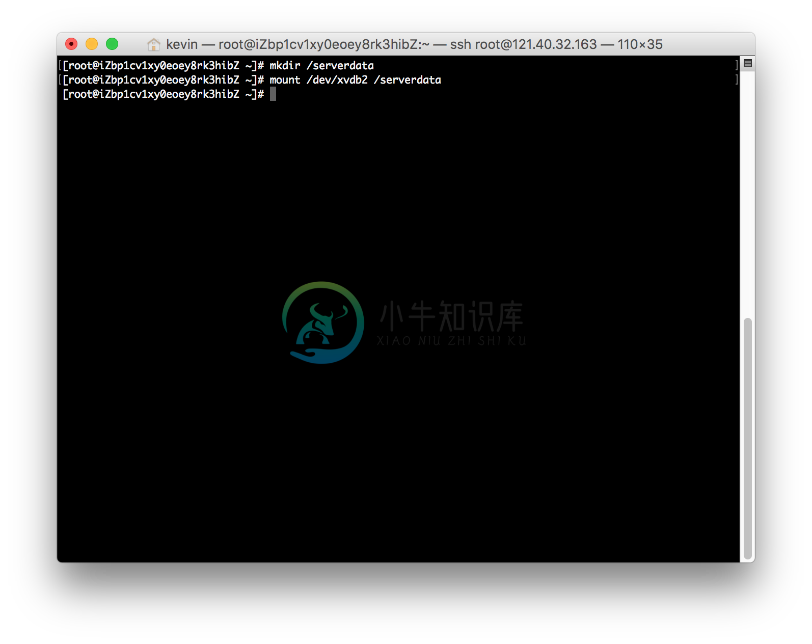Click the terminal cursor block at the prompt
812x644 pixels.
[x=273, y=94]
